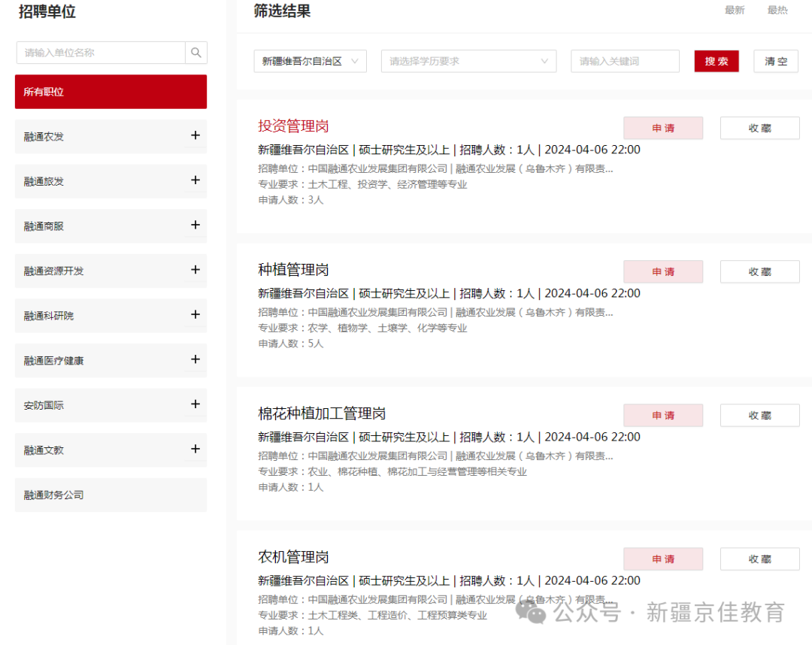This screenshot has height=645, width=812.
Task: Select the 所有职位 menu item
Action: [111, 92]
